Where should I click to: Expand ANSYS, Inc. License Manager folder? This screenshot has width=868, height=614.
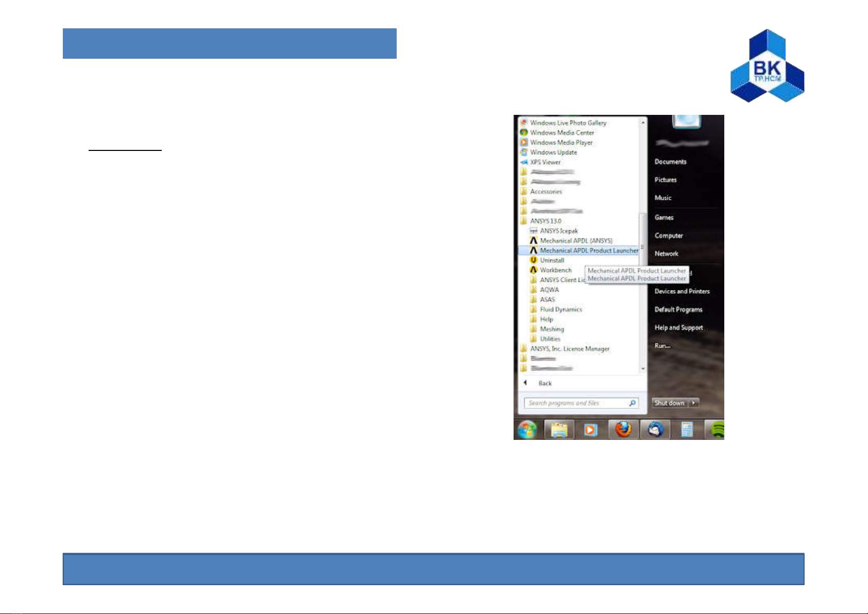[x=565, y=349]
